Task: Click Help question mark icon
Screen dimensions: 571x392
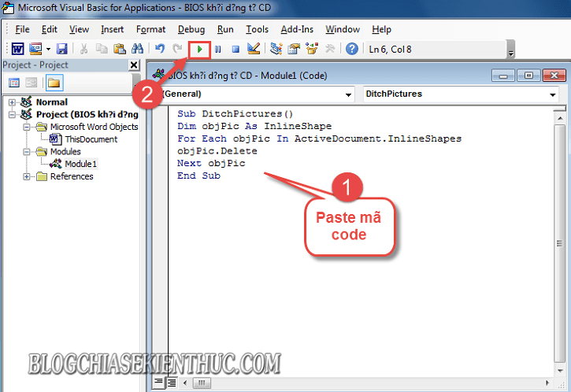Action: [x=352, y=49]
